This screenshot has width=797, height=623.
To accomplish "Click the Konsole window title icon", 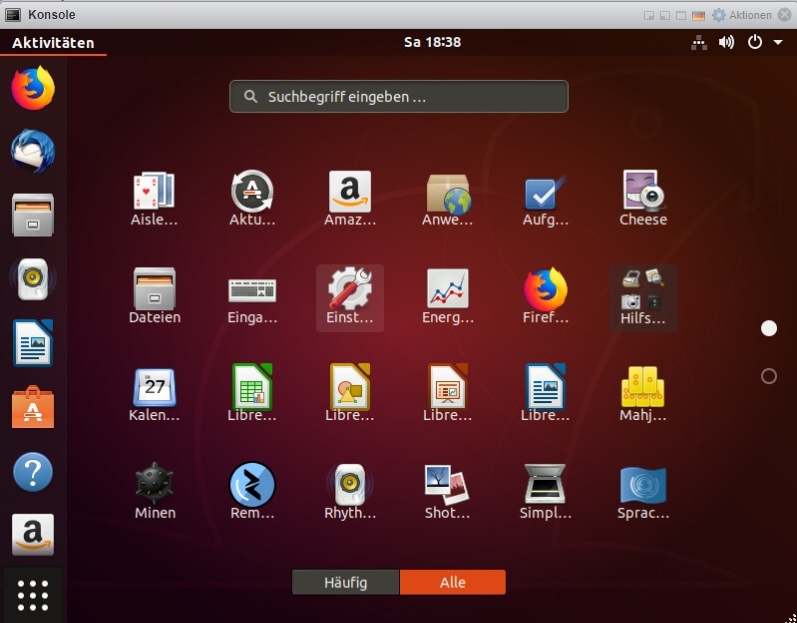I will point(12,15).
